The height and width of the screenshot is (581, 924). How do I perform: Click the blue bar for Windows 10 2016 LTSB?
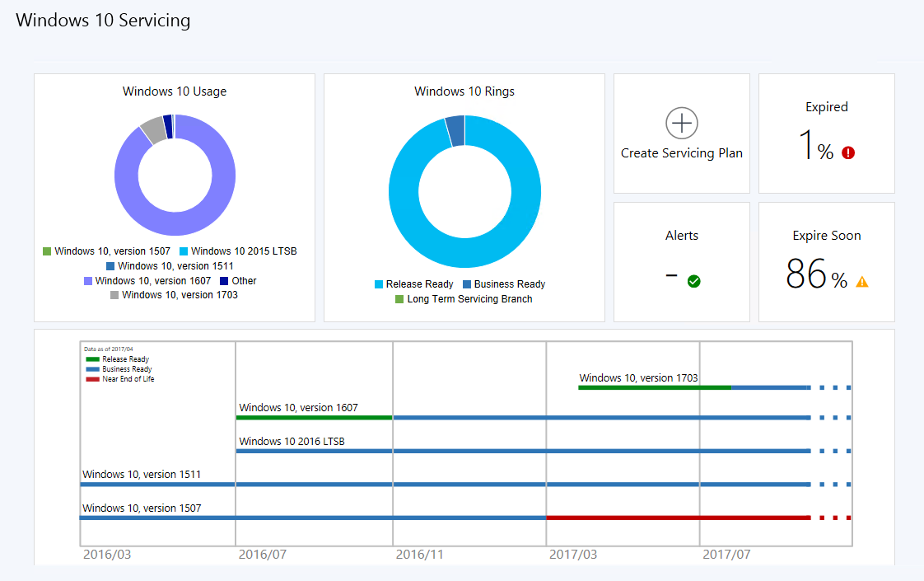[x=523, y=452]
